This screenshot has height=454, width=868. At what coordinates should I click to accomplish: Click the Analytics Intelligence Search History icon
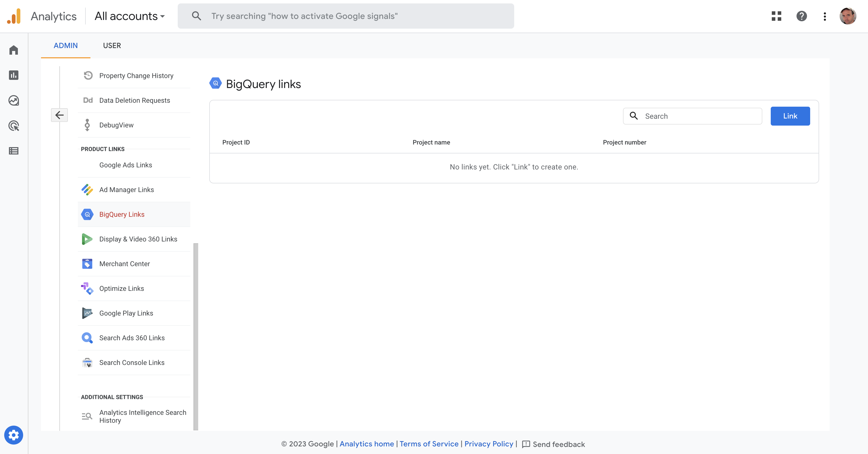pyautogui.click(x=87, y=416)
